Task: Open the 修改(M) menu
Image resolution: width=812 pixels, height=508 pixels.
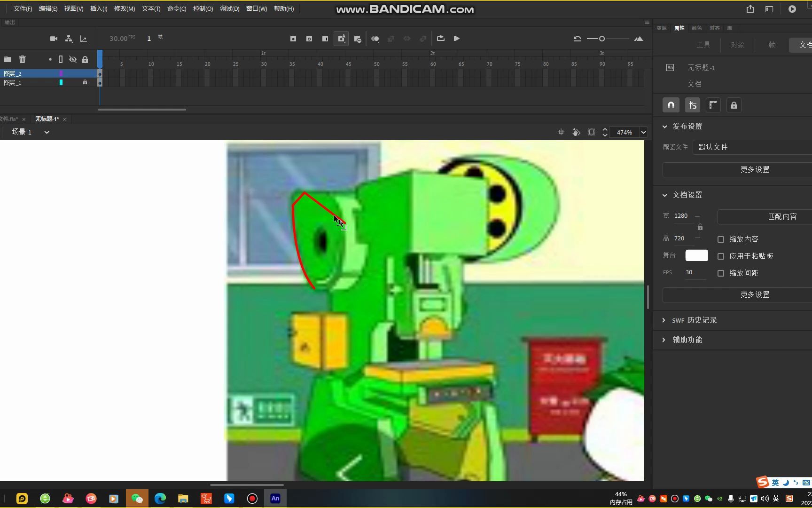Action: 124,9
